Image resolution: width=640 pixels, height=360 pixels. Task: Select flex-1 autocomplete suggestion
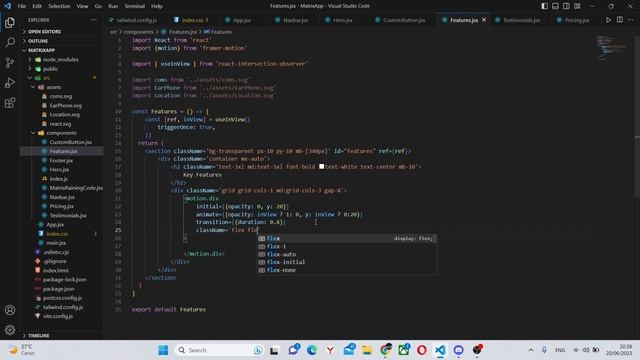347,246
